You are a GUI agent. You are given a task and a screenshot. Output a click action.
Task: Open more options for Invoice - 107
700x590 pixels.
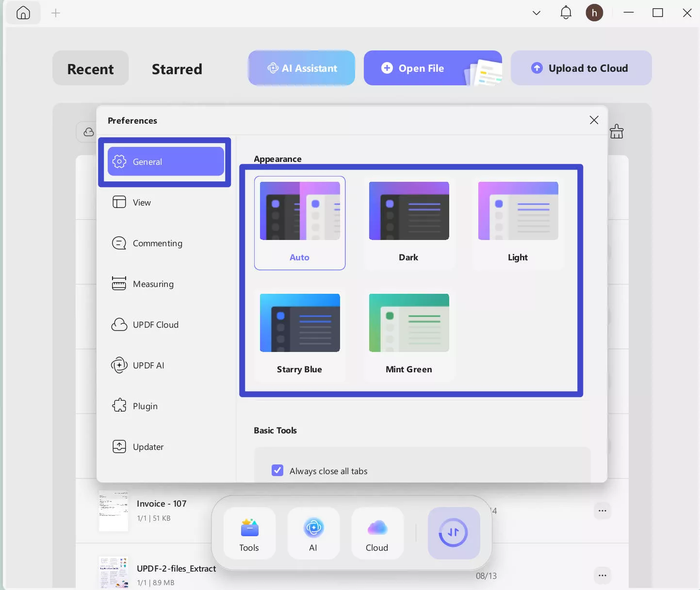pos(602,510)
